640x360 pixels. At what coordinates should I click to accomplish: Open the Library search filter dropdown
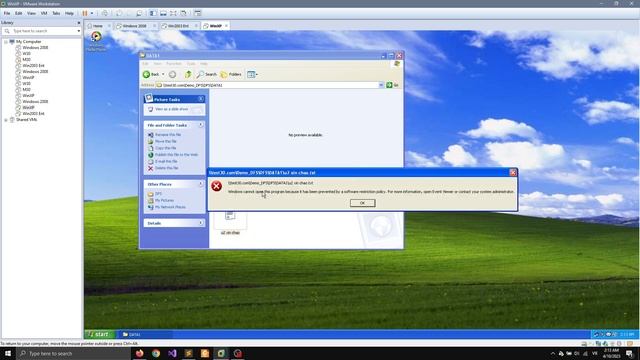[79, 31]
